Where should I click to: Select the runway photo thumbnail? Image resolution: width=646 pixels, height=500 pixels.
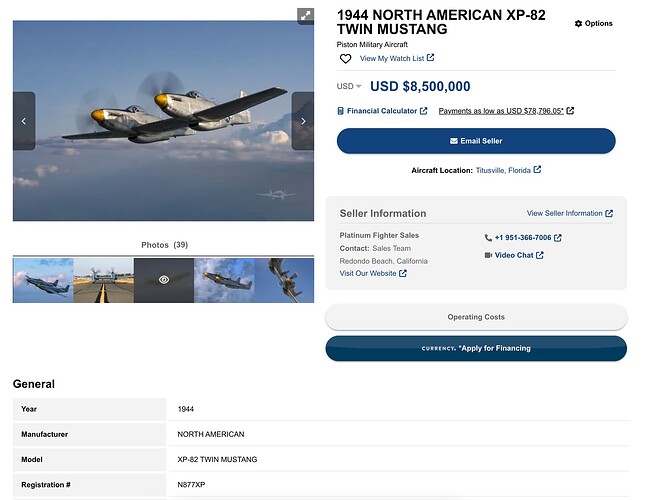pyautogui.click(x=103, y=280)
